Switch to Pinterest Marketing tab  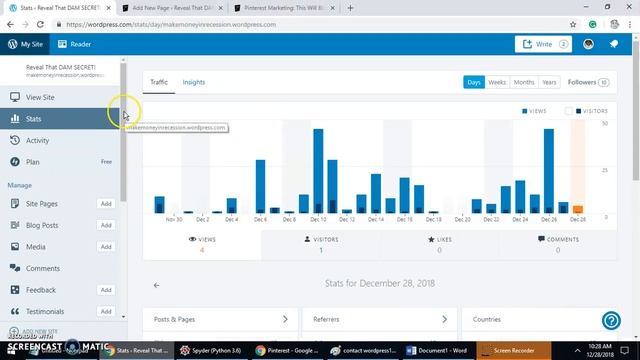point(284,8)
